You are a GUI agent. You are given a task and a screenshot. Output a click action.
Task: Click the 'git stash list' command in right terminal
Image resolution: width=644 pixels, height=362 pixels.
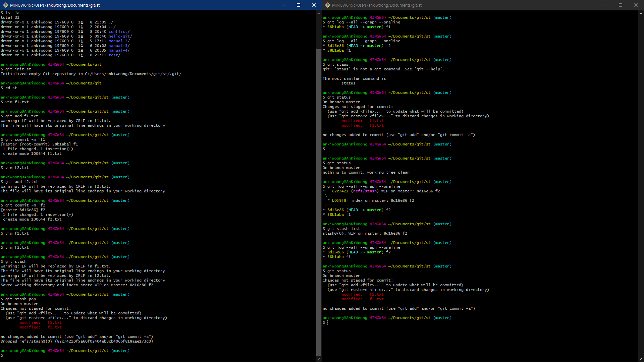[x=343, y=229]
